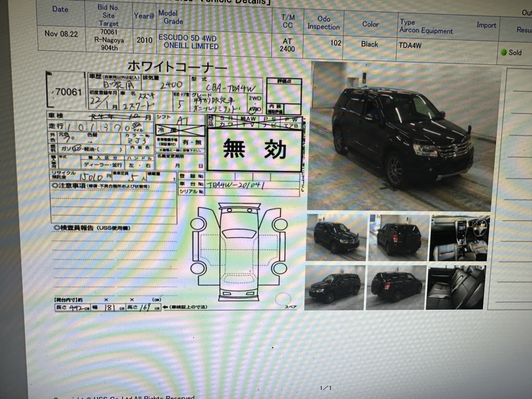Select the date cell Nov 08.22
532x399 pixels.
coord(61,34)
